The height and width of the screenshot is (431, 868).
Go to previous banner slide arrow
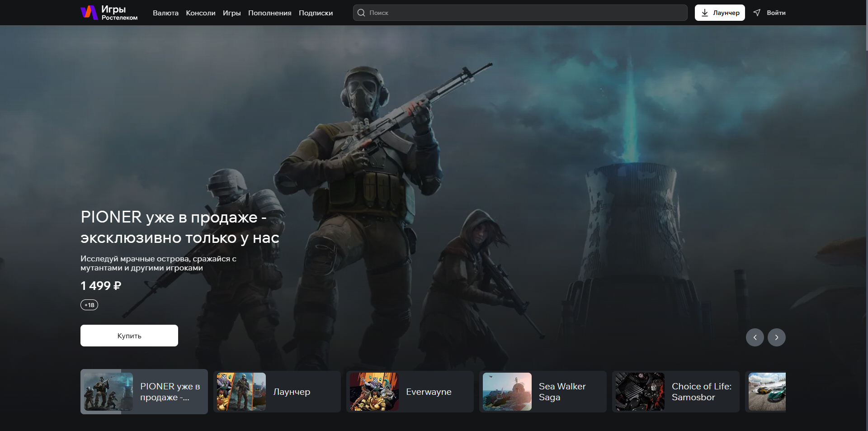[x=755, y=337]
